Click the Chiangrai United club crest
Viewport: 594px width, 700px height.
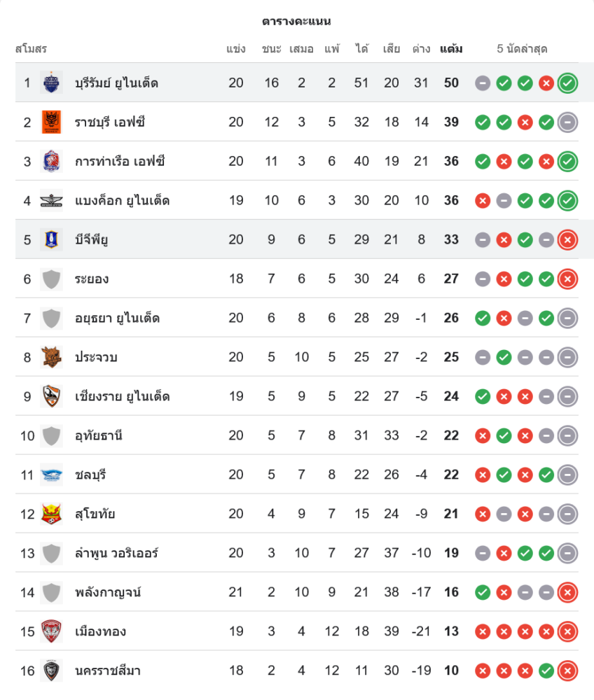pyautogui.click(x=51, y=397)
